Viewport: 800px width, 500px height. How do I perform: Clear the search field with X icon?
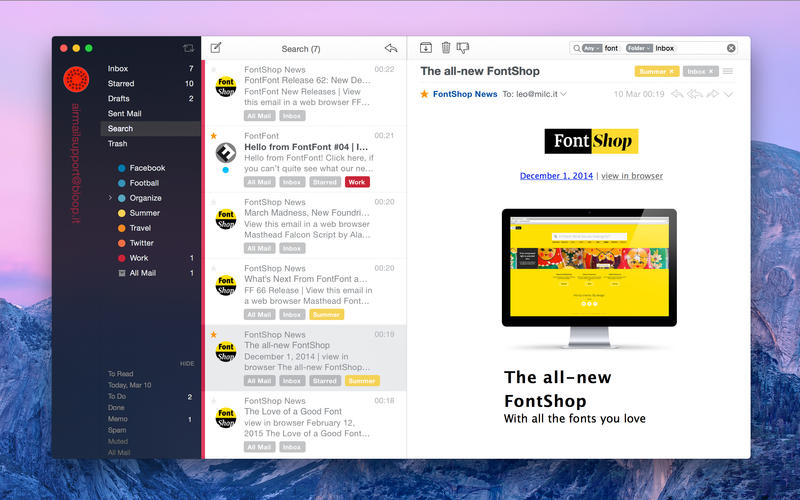point(731,48)
